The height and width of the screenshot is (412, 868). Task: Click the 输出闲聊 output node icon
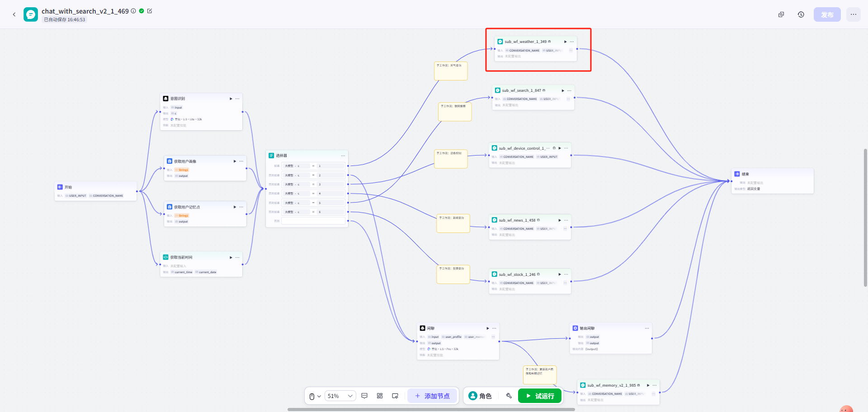(x=575, y=328)
